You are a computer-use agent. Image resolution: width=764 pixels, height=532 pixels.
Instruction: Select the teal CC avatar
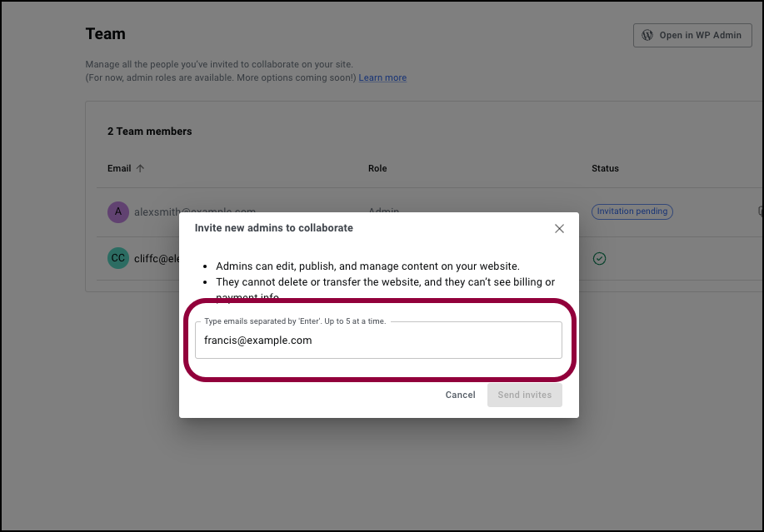pyautogui.click(x=118, y=258)
